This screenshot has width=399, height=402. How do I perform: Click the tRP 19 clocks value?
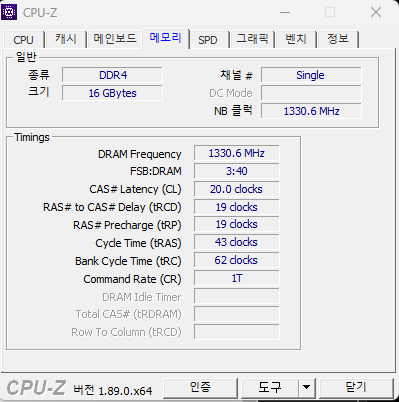click(237, 224)
